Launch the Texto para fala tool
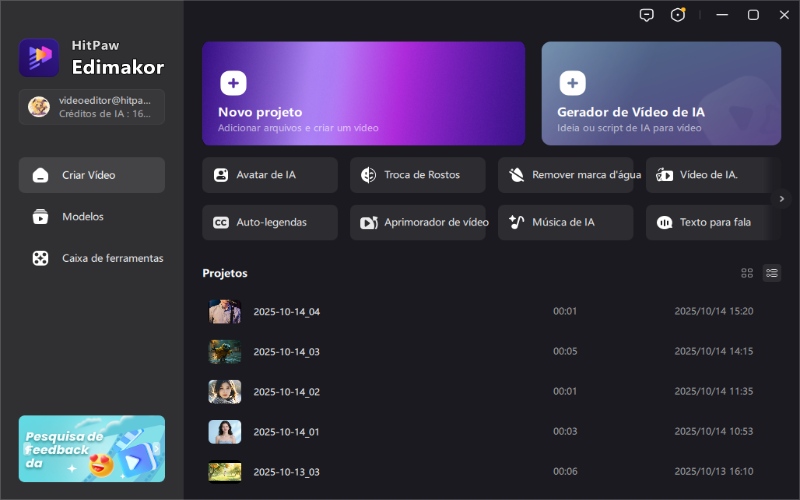The height and width of the screenshot is (500, 800). pos(713,222)
